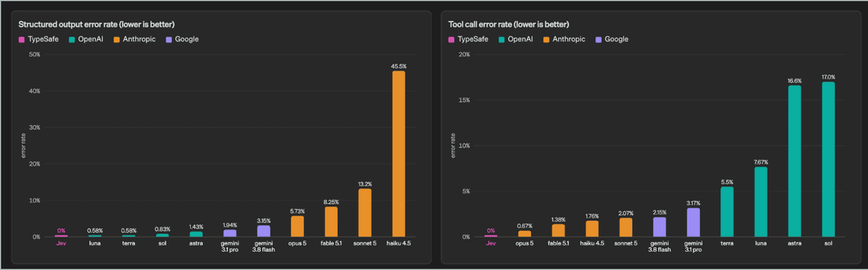Select the sonnet 5 bar in Tool call chart
The height and width of the screenshot is (270, 868).
(626, 227)
